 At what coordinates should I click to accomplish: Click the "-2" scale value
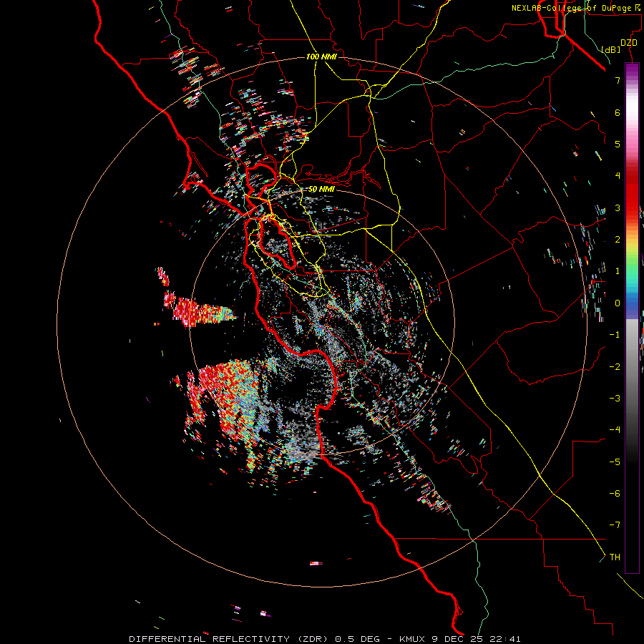615,367
